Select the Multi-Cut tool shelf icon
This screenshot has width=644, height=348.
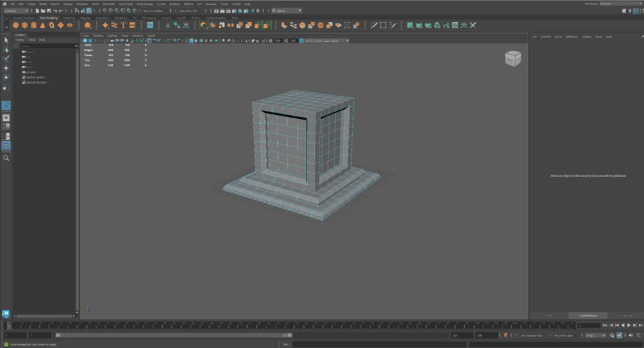click(374, 25)
